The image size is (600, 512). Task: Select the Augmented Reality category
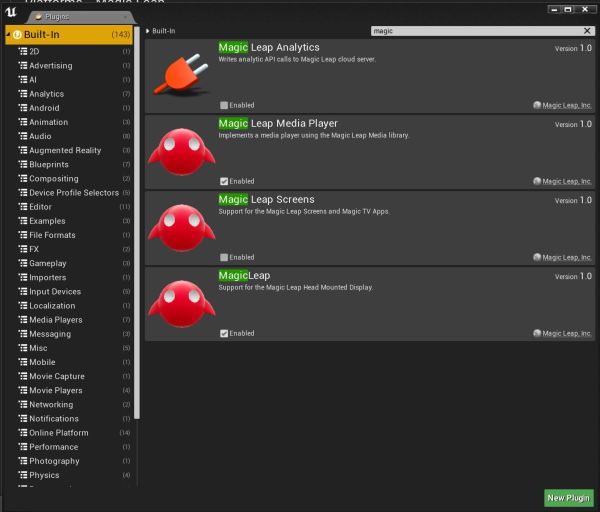65,150
